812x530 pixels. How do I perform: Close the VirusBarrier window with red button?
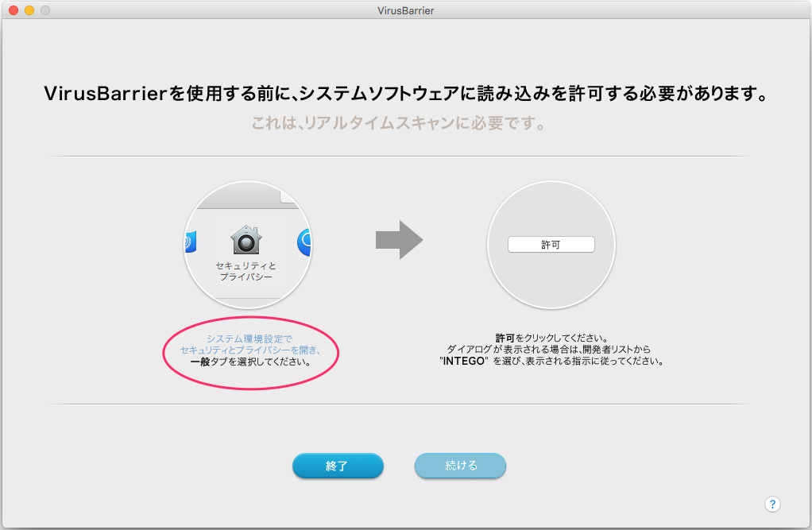(x=14, y=10)
